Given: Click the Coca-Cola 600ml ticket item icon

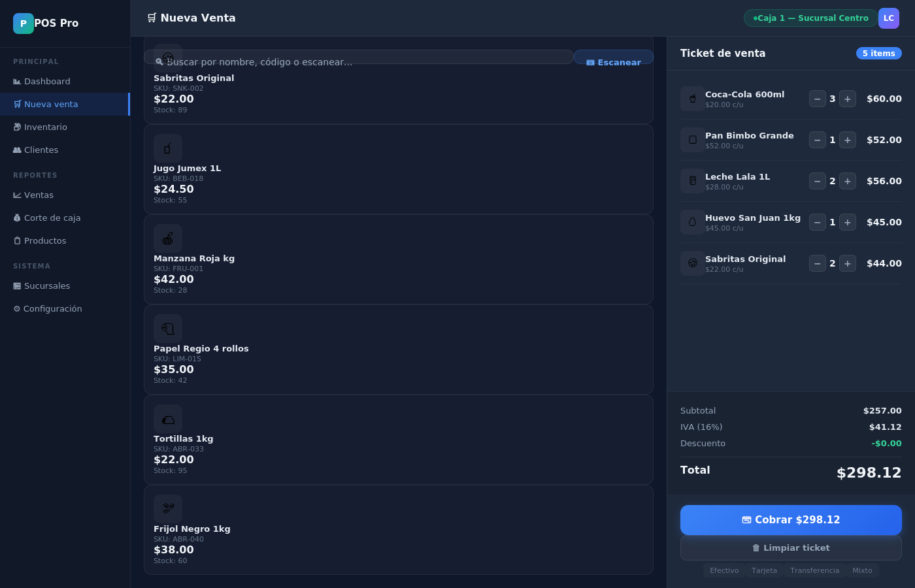Looking at the screenshot, I should click(x=692, y=99).
